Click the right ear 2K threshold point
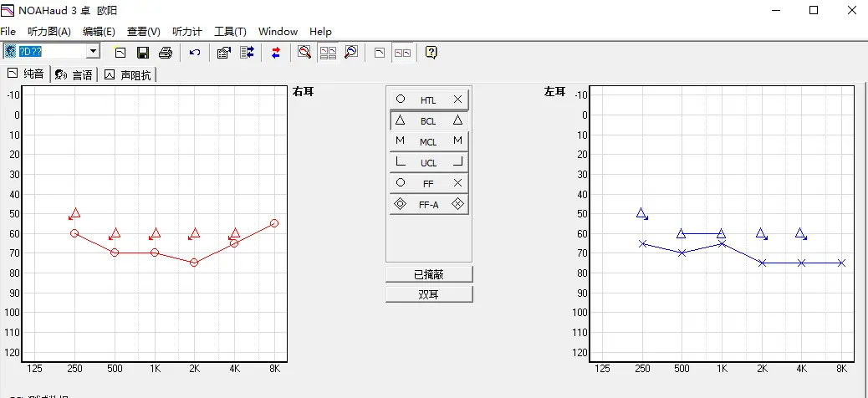This screenshot has width=868, height=398. 194,263
